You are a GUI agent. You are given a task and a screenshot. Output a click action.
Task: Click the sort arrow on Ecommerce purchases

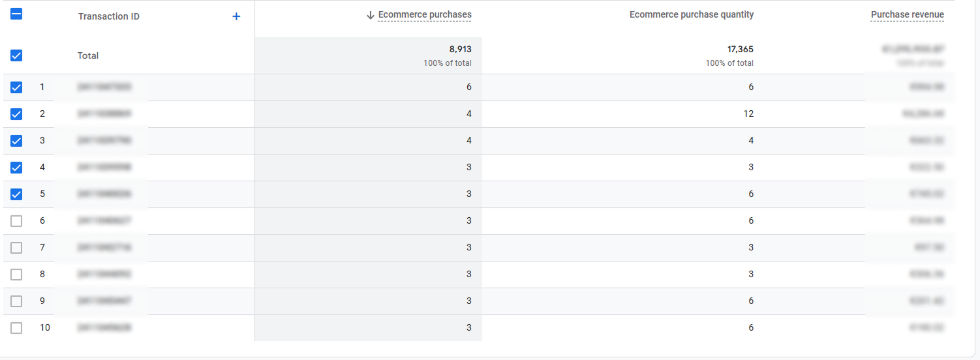click(371, 15)
